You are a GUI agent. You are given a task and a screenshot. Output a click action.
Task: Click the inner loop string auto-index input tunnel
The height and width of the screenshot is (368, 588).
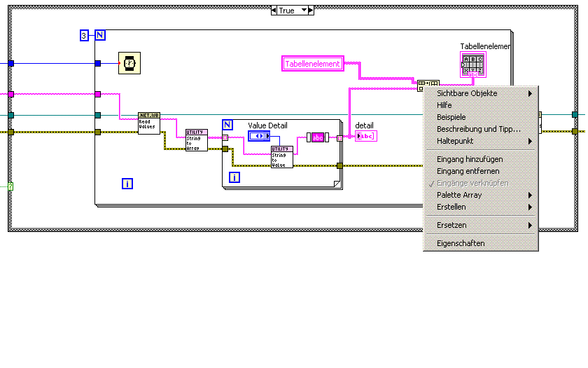click(225, 138)
